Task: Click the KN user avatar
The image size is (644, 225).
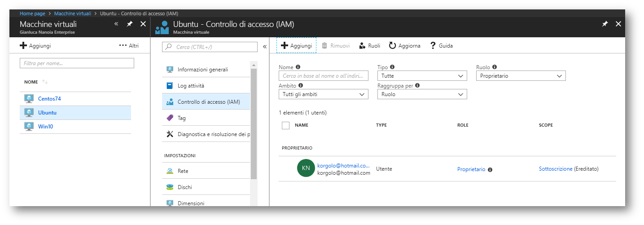Action: tap(306, 168)
